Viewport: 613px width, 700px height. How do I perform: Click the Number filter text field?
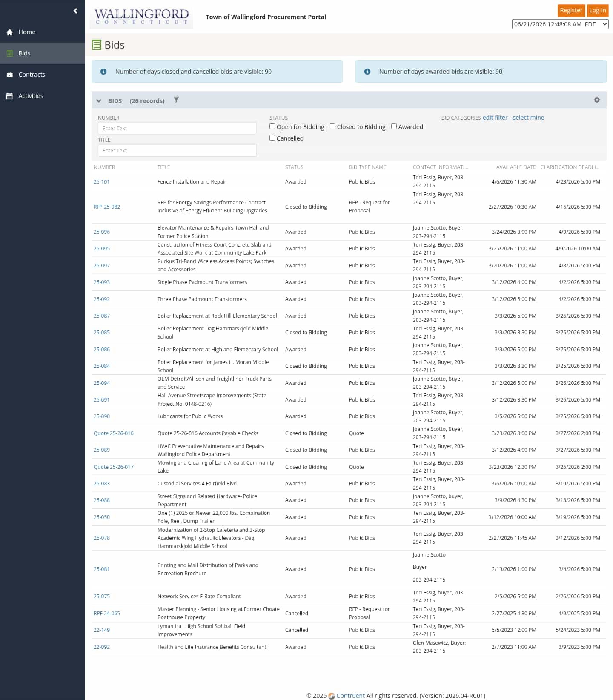pyautogui.click(x=177, y=128)
